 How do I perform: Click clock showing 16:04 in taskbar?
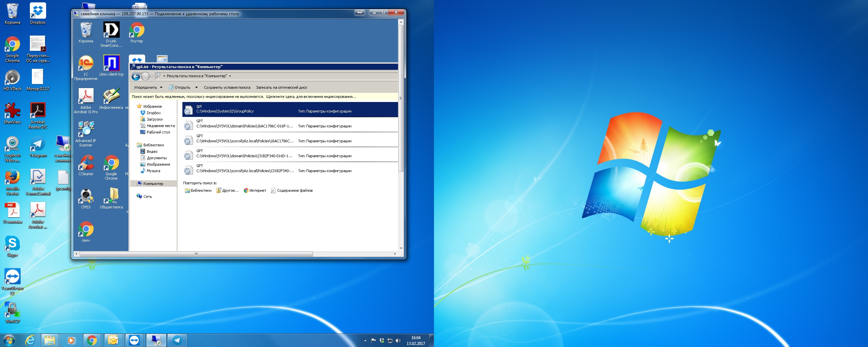point(416,341)
